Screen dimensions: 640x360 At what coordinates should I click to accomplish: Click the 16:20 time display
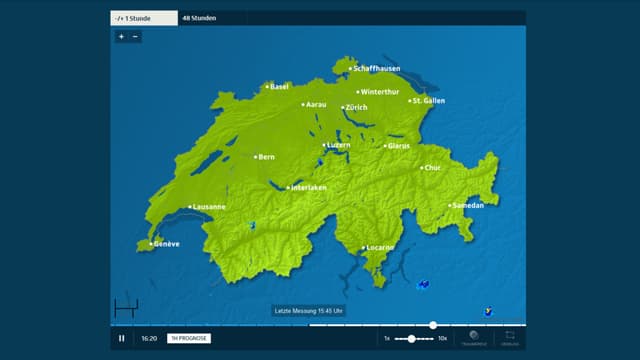tap(149, 338)
